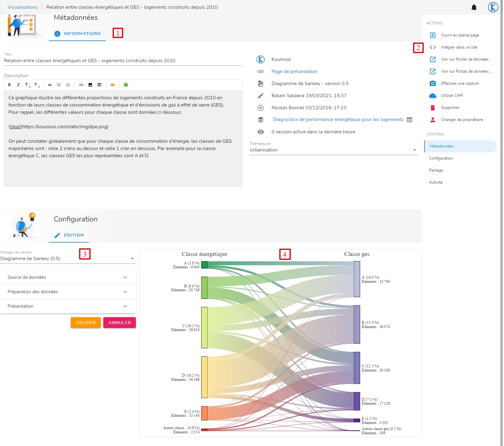
Task: Insert an image in description editor
Action: point(90,85)
